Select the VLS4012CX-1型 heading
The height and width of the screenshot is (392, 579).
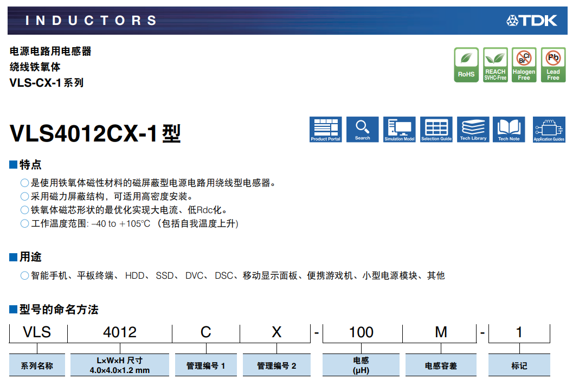click(x=95, y=133)
